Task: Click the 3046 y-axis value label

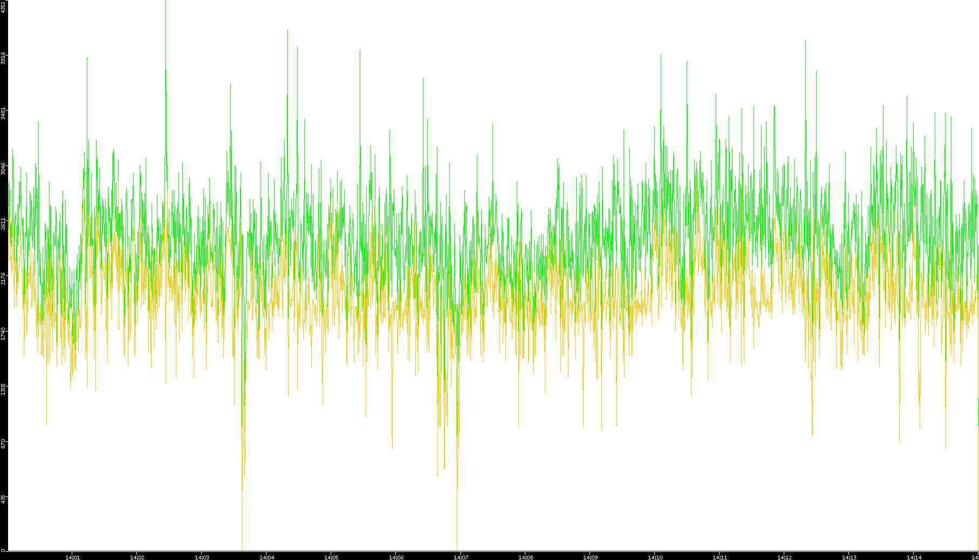Action: tap(3, 168)
